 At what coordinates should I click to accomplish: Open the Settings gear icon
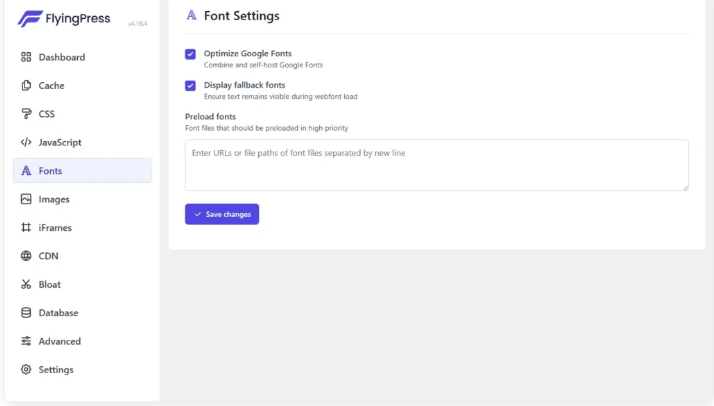(26, 370)
